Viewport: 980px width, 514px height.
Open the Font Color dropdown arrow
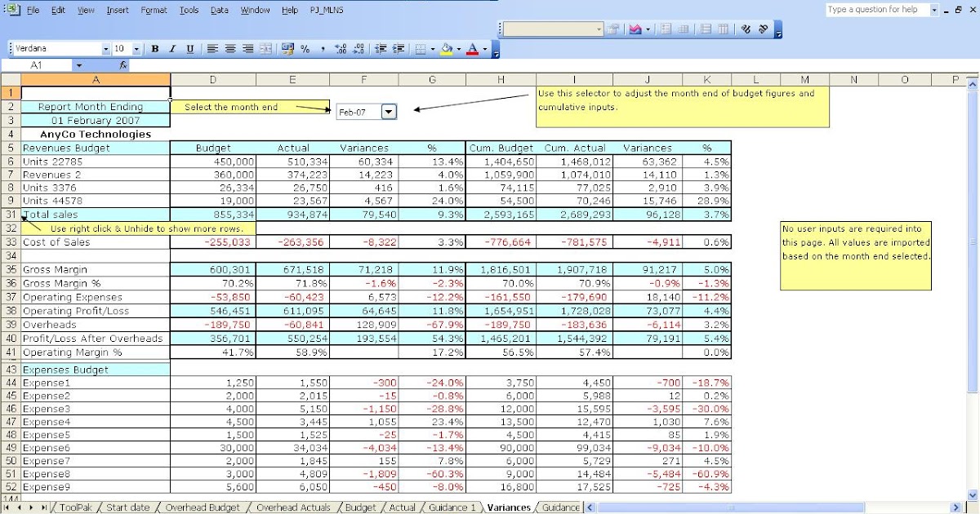(x=484, y=48)
